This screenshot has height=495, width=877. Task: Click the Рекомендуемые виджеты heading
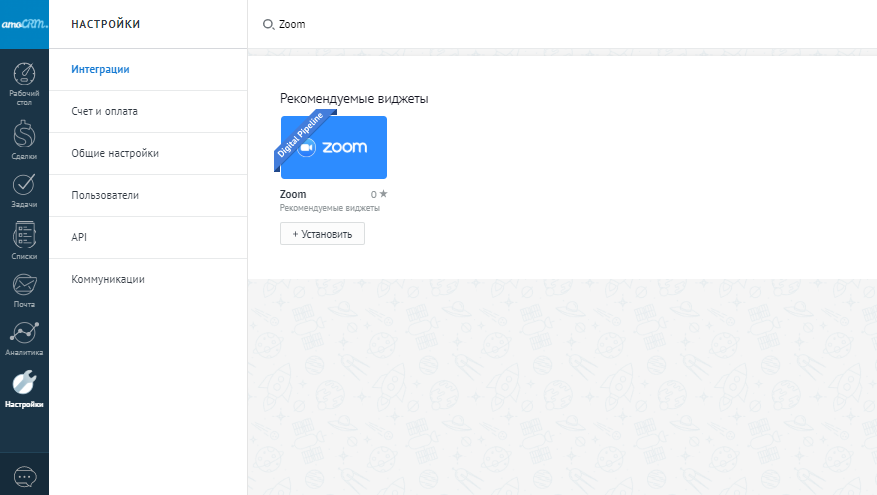tap(354, 98)
